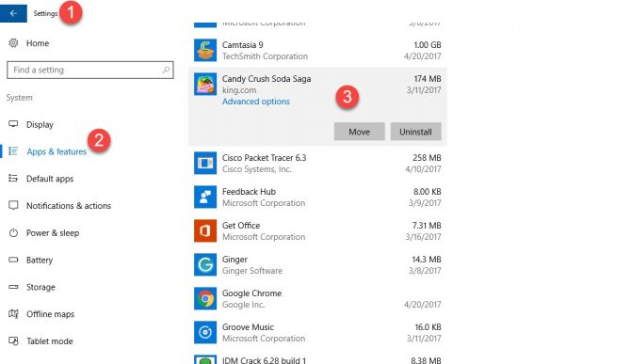631x364 pixels.
Task: Click the Google Chrome icon
Action: [205, 298]
